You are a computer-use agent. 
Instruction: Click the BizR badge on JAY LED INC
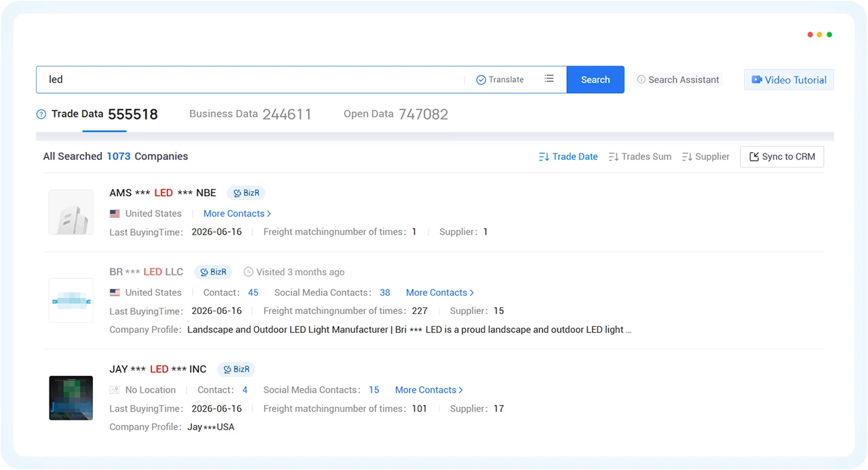[x=236, y=369]
